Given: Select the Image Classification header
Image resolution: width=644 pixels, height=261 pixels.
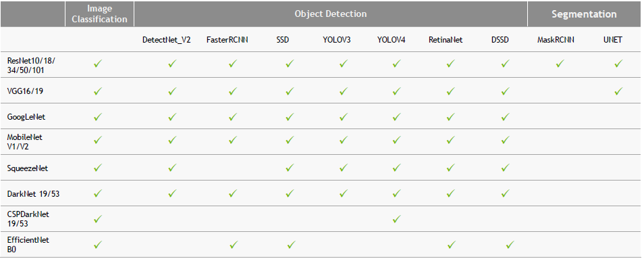Looking at the screenshot, I should (x=99, y=14).
